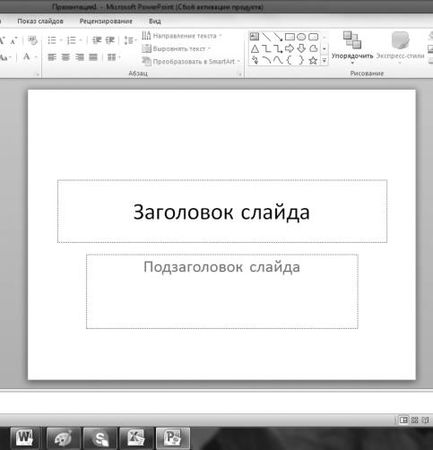
Task: Open the Показ слайдов tab
Action: pos(40,21)
